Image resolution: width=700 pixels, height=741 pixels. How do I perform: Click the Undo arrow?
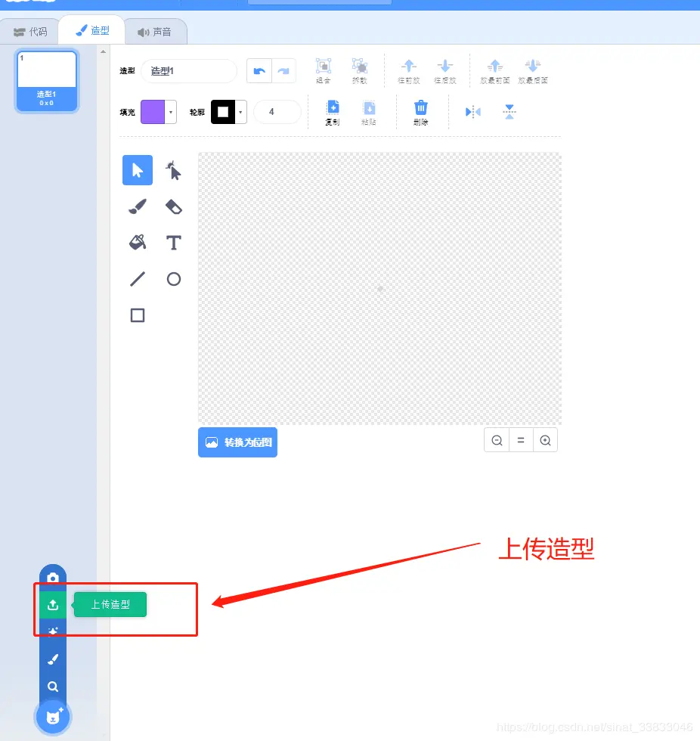(258, 70)
